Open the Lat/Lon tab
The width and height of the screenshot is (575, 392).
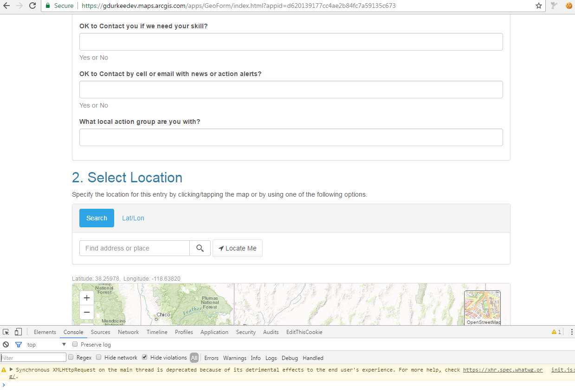(x=133, y=218)
